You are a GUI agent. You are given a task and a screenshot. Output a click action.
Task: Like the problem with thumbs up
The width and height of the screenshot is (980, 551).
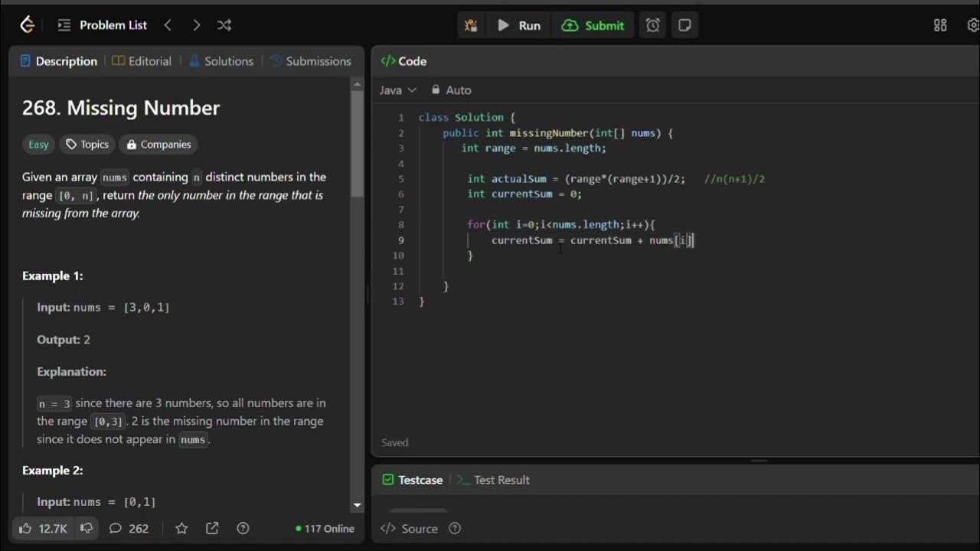43,528
